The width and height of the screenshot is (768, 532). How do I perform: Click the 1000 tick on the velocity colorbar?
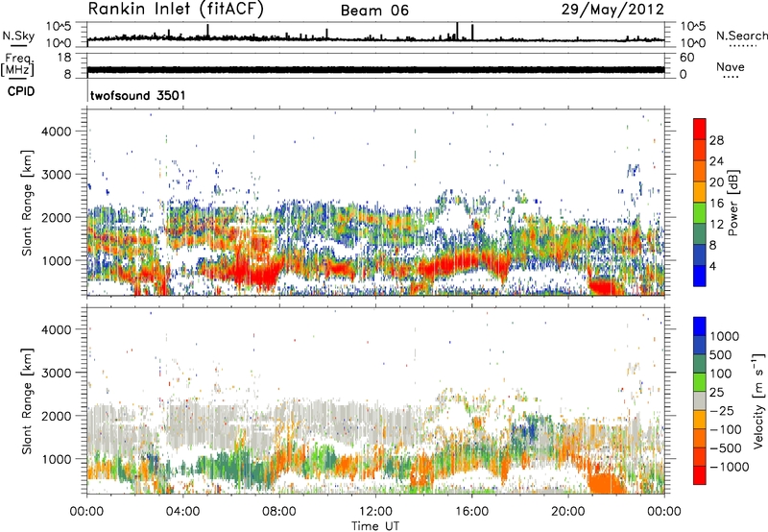coord(724,336)
